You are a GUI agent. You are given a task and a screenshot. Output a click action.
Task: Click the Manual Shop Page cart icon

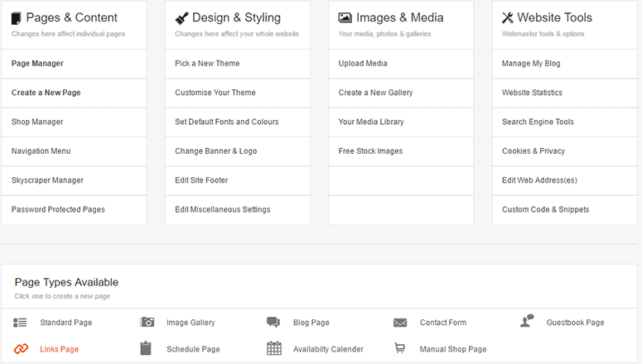click(x=400, y=349)
